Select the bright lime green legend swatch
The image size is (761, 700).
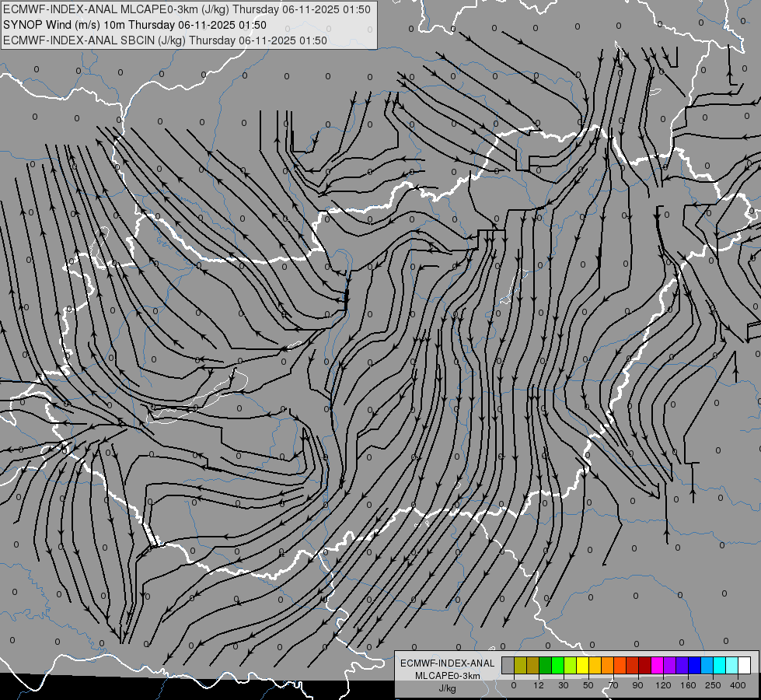point(557,665)
